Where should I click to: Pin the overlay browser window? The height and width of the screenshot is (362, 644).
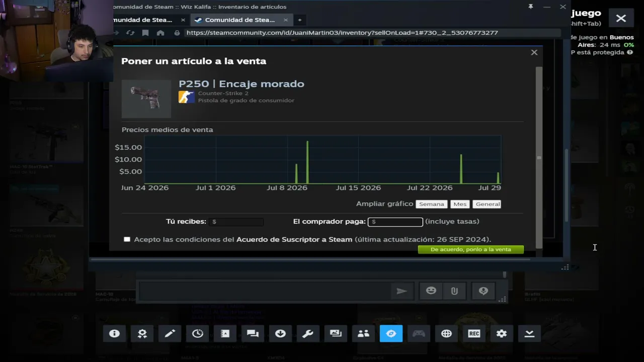(x=530, y=7)
